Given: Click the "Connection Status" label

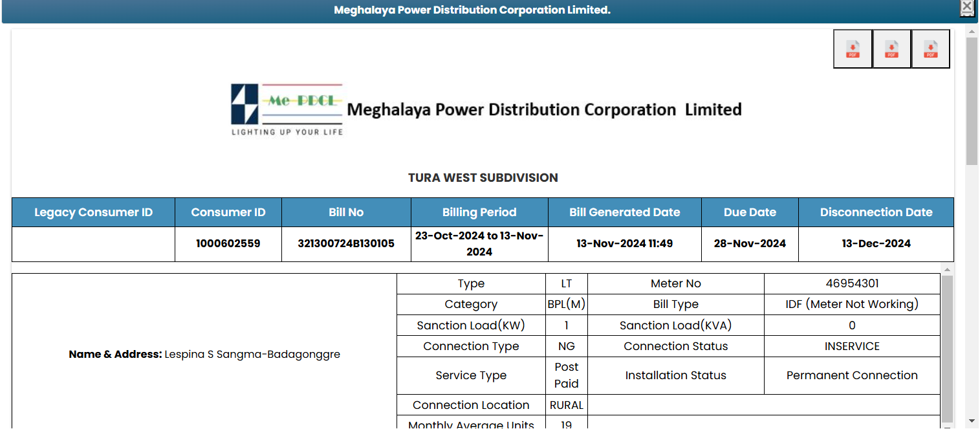Looking at the screenshot, I should tap(676, 346).
